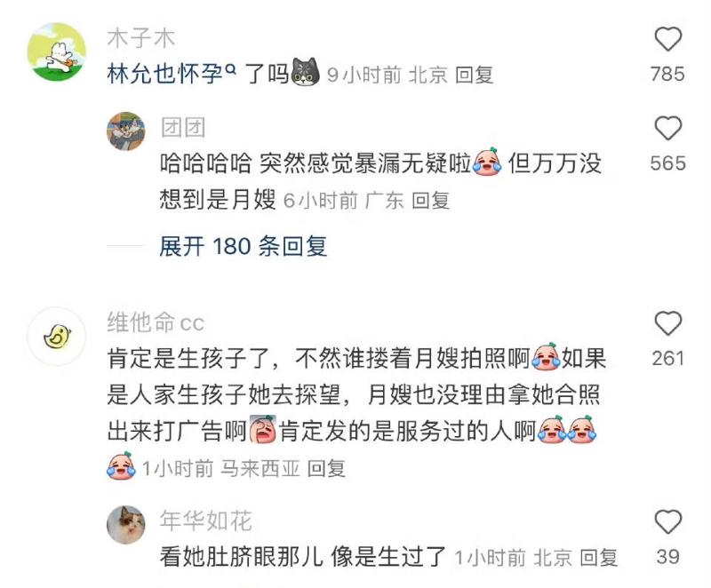Reply to 团团's comment from 广东
Image resolution: width=711 pixels, height=588 pixels.
430,200
